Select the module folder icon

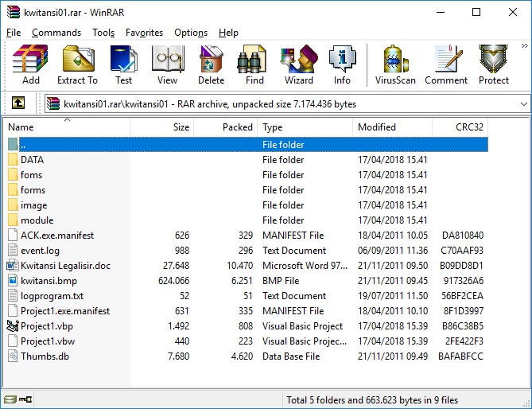pos(13,220)
